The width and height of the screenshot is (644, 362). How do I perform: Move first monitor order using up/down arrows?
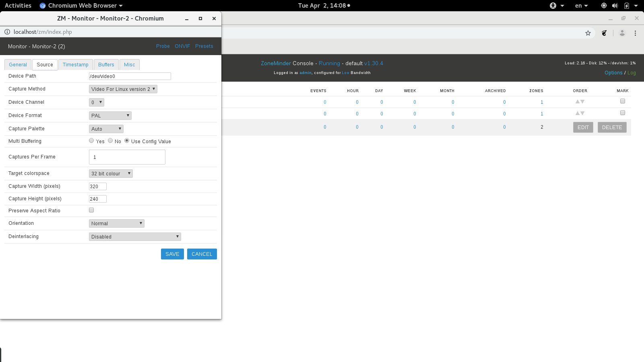pos(580,102)
